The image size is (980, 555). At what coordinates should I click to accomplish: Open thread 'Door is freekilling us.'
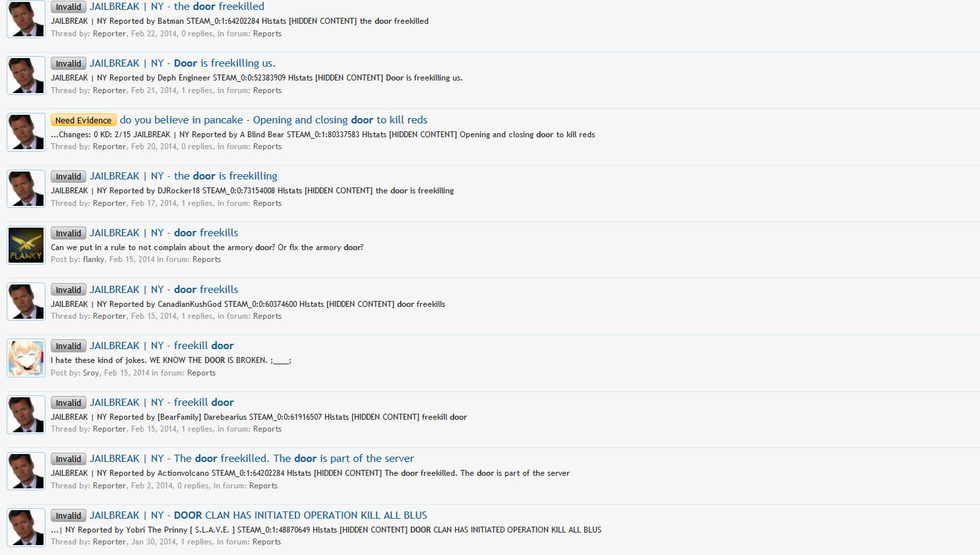click(x=183, y=63)
